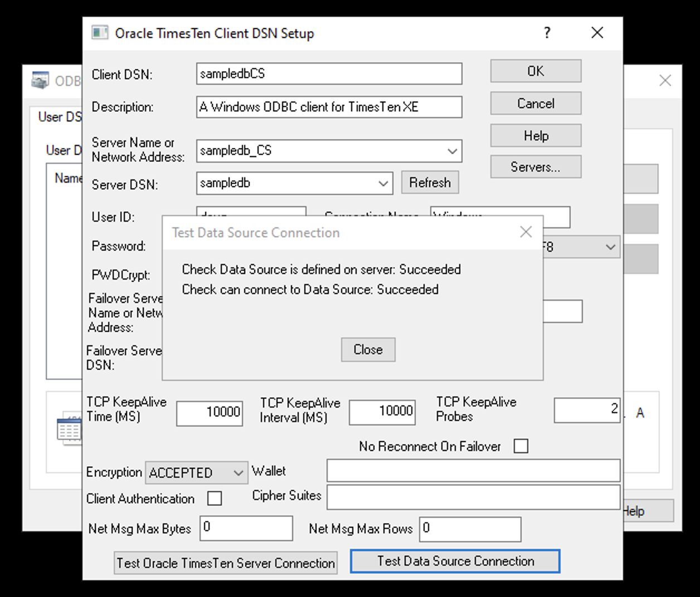Viewport: 700px width, 597px height.
Task: Enable Client Authentication
Action: coord(215,498)
